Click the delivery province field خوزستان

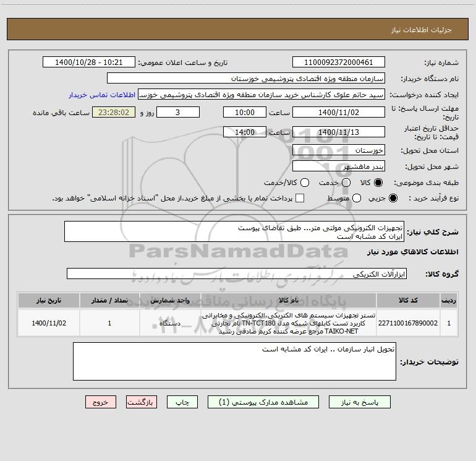[x=339, y=150]
